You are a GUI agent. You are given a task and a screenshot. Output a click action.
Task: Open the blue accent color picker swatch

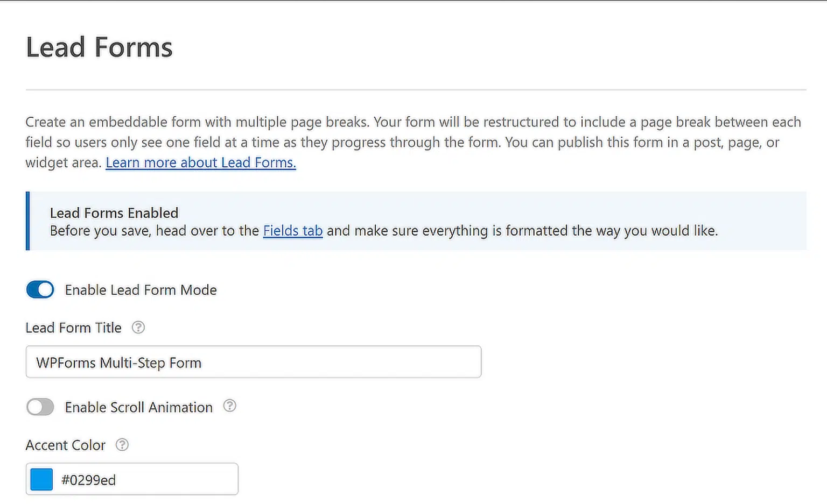[41, 479]
